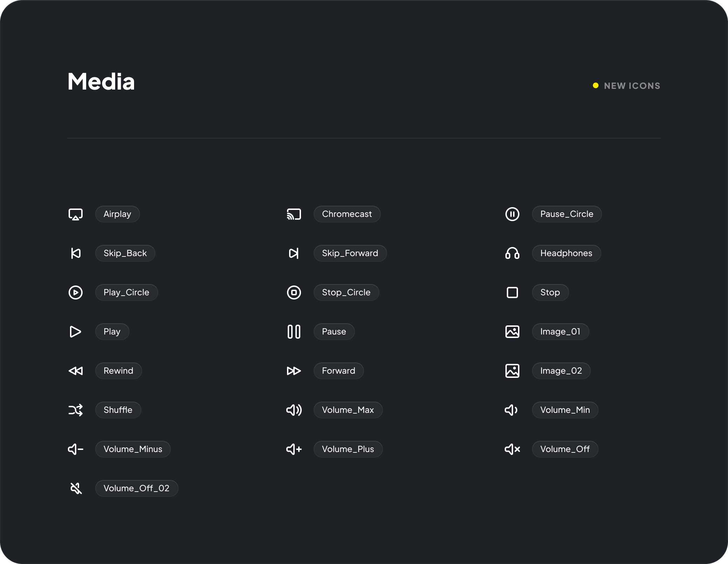Click the Media heading text
Viewport: 728px width, 564px height.
point(101,82)
